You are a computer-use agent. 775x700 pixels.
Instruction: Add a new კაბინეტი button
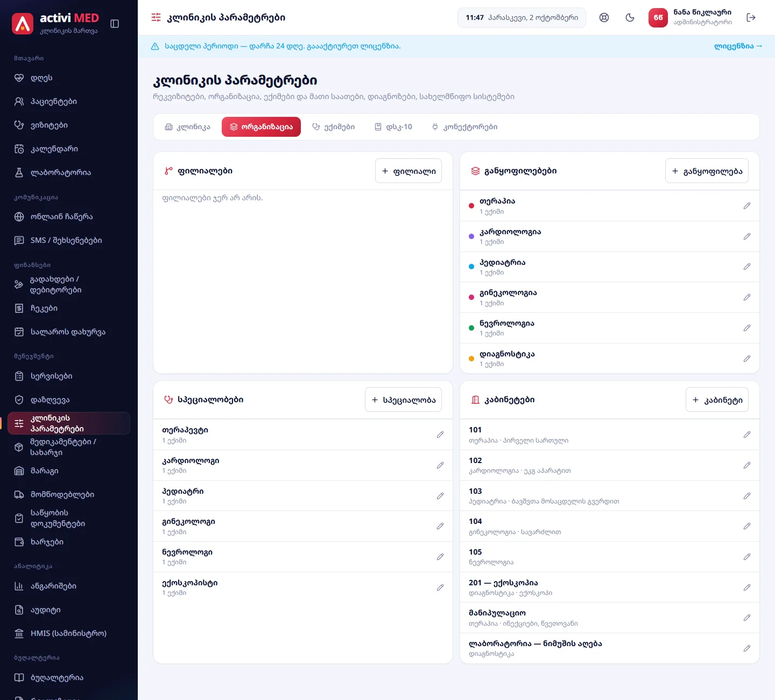(717, 400)
